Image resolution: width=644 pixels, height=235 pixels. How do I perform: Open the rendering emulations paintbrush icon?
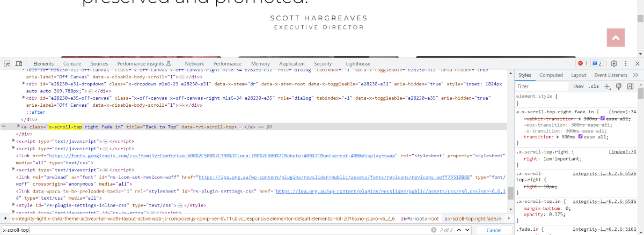[619, 86]
